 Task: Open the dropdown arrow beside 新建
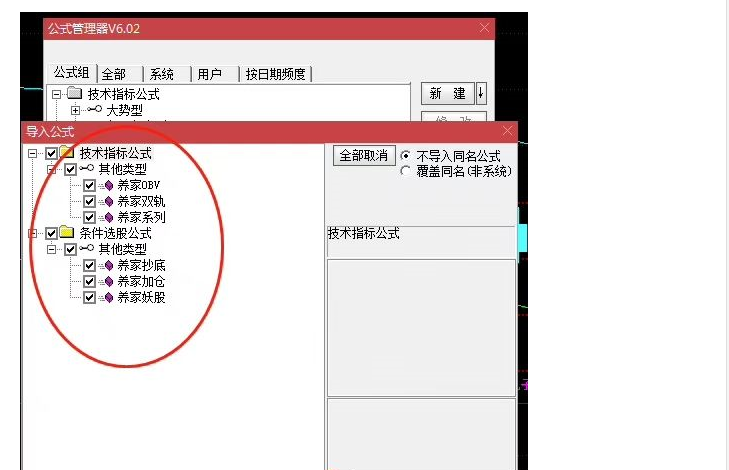coord(481,93)
